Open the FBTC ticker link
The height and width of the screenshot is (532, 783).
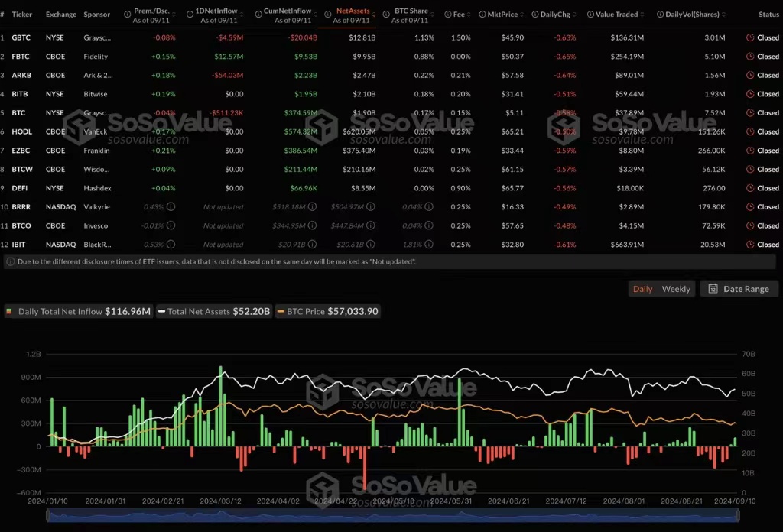[x=21, y=57]
